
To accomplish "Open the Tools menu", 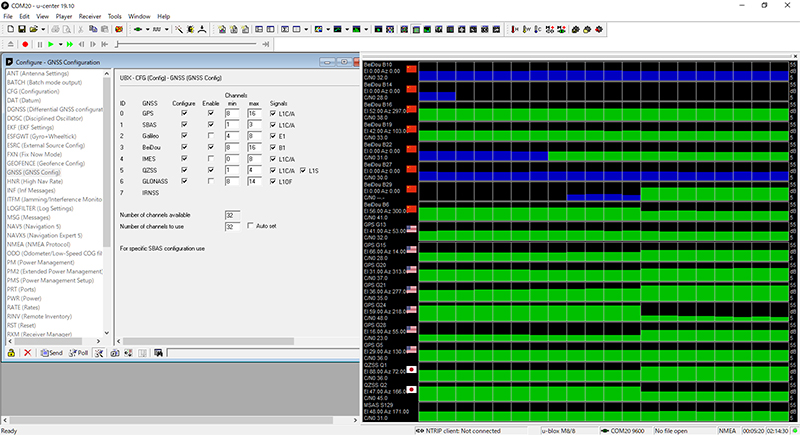I will [x=115, y=17].
